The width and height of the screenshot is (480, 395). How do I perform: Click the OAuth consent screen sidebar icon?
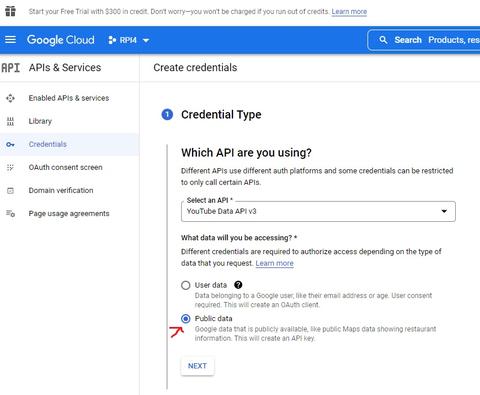click(x=10, y=167)
